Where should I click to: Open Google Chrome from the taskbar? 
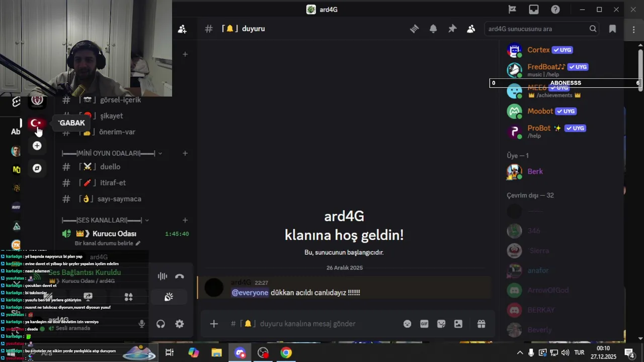[286, 353]
